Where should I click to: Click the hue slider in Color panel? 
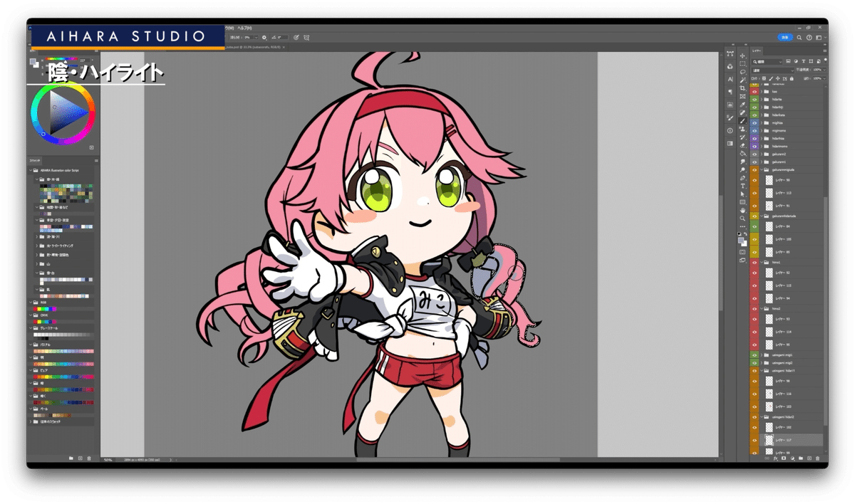63,60
